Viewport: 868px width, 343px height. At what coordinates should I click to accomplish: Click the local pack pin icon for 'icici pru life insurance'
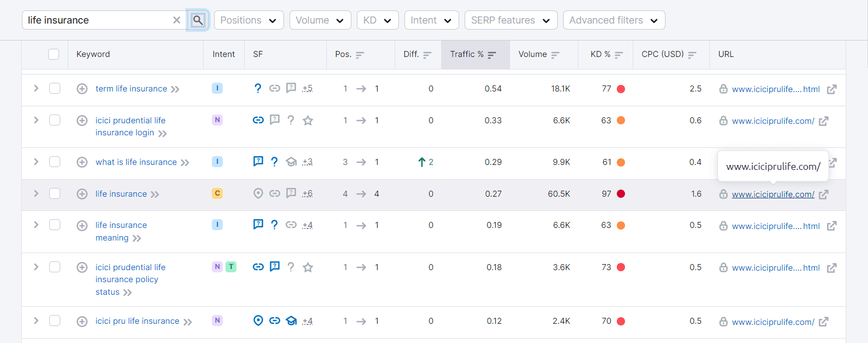pos(258,321)
